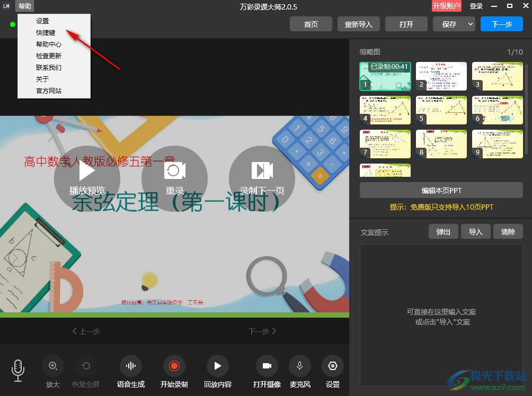532x396 pixels.
Task: Click the large 播放预览 play button
Action: pos(87,170)
